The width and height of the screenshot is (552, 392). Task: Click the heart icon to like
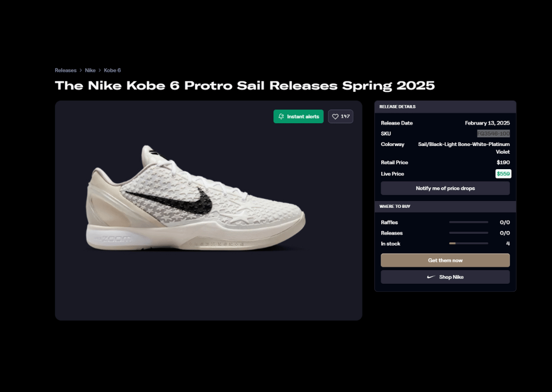[x=335, y=117]
